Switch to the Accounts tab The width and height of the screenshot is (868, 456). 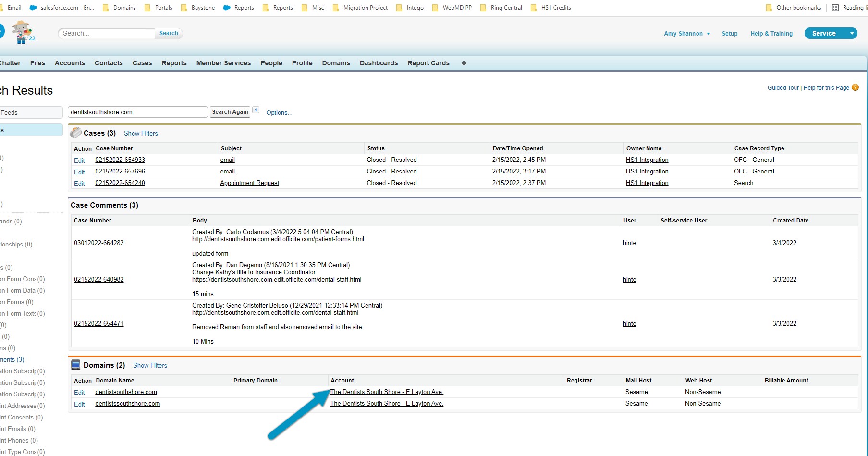click(x=70, y=63)
